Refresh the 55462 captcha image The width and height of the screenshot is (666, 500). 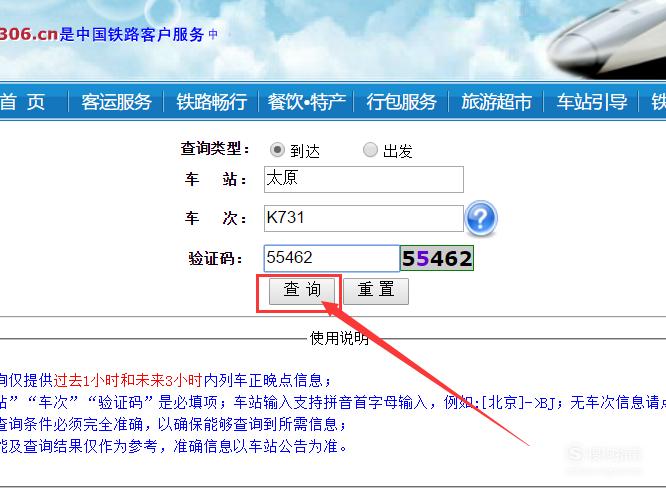tap(437, 258)
